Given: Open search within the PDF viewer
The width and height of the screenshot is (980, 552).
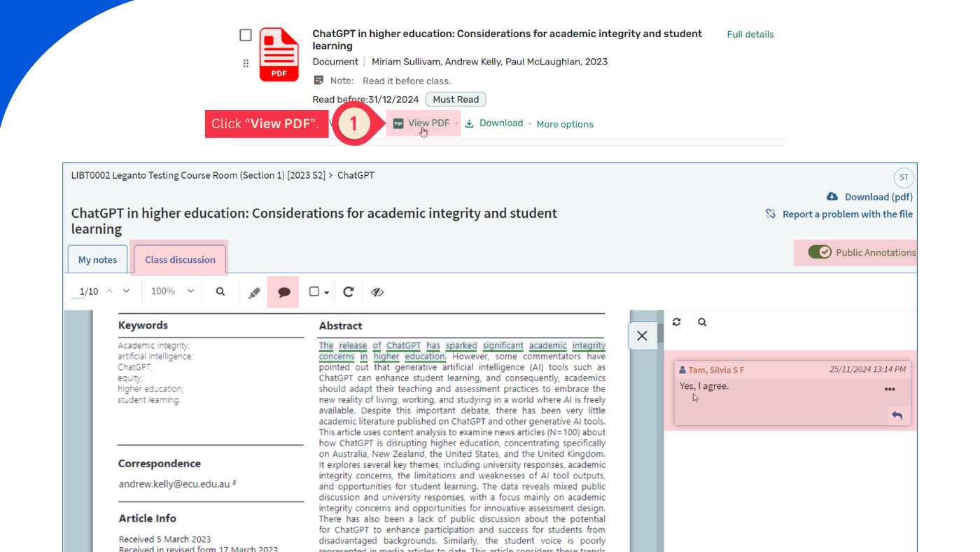Looking at the screenshot, I should [220, 291].
